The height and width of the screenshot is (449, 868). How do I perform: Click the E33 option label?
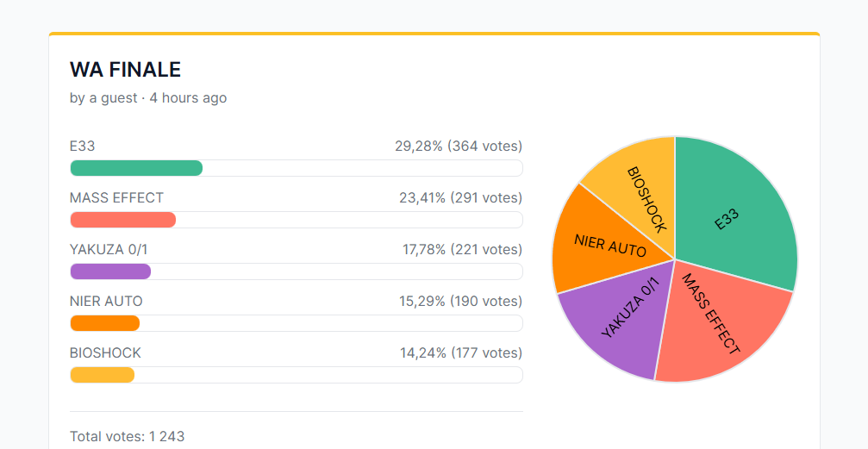(83, 147)
